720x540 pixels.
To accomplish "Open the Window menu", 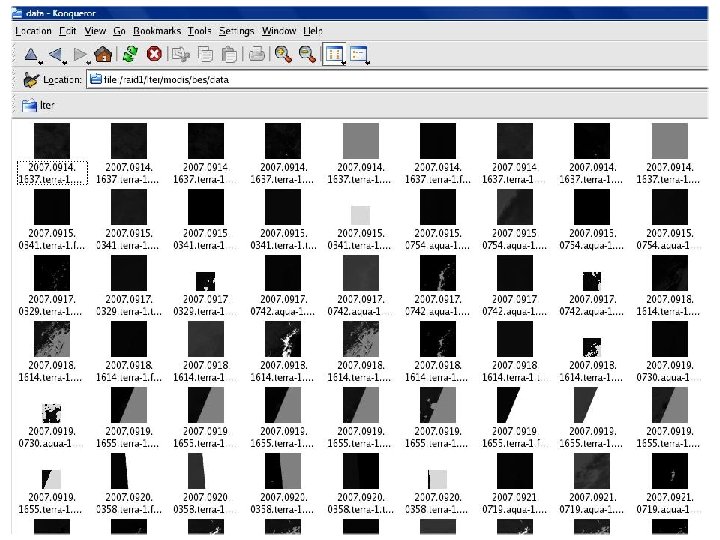I will click(x=279, y=31).
